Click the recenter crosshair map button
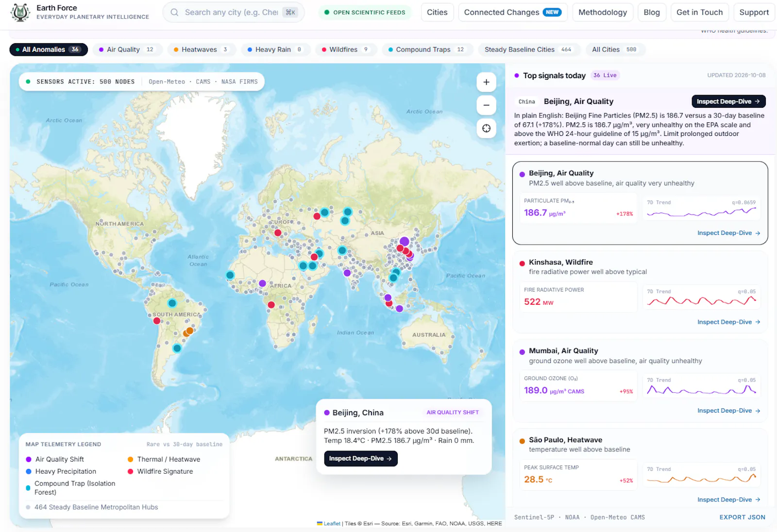 pos(486,128)
